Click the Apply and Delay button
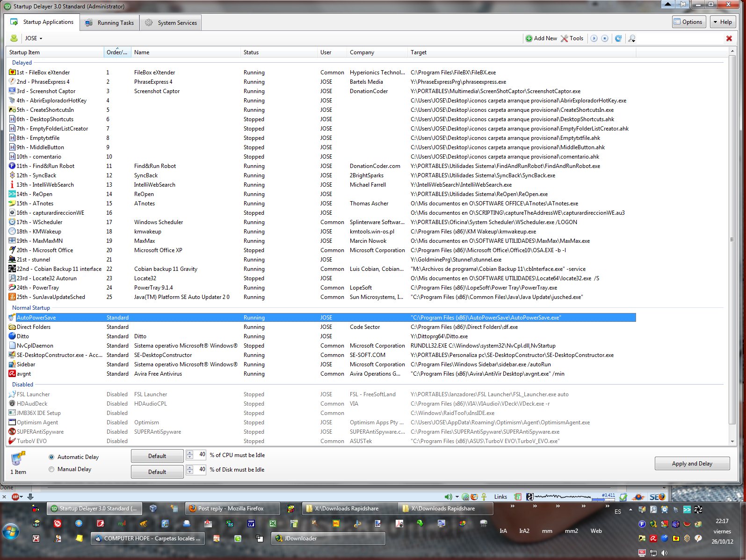 click(x=692, y=464)
